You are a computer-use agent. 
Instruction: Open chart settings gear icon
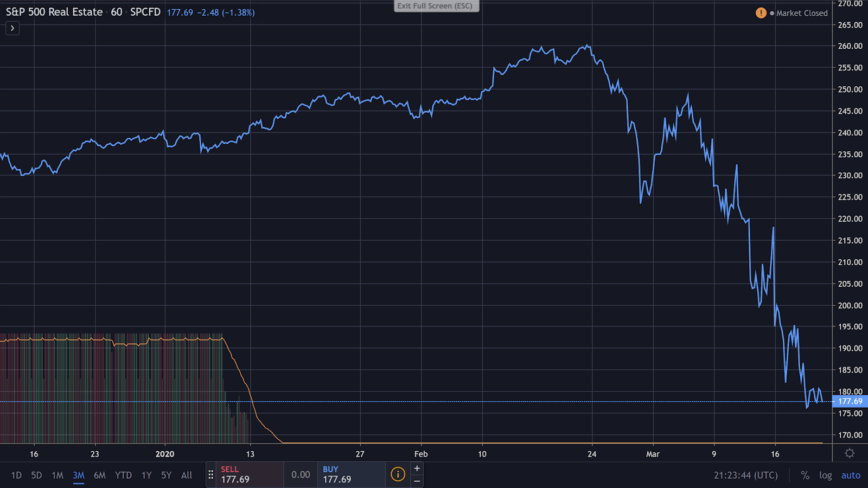pyautogui.click(x=850, y=453)
